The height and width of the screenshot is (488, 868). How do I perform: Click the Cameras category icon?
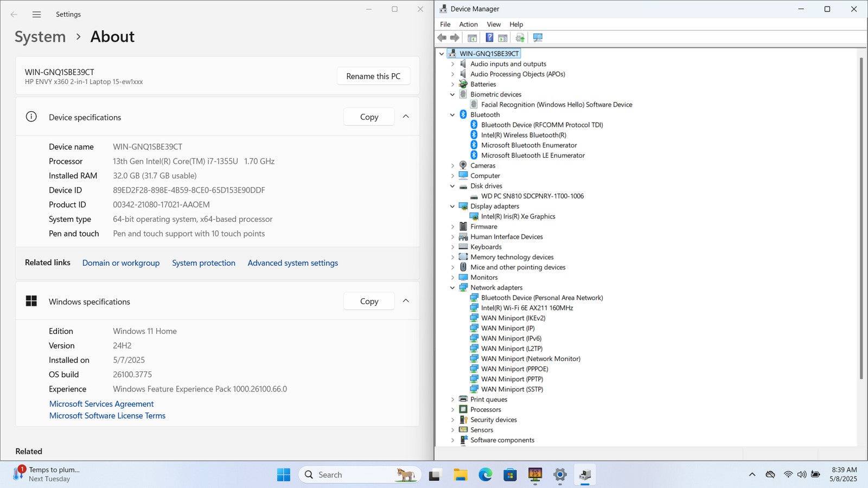[463, 165]
